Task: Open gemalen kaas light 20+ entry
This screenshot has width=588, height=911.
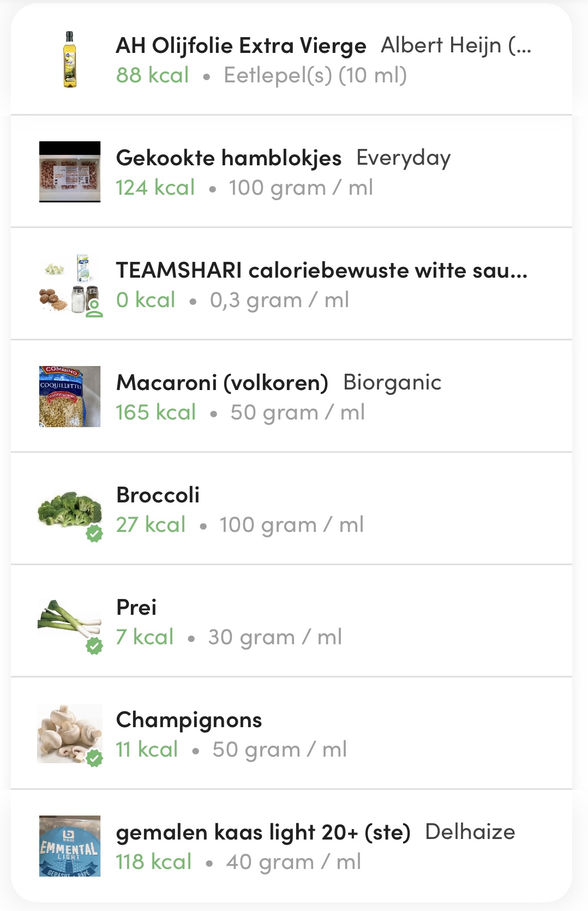Action: tap(263, 832)
